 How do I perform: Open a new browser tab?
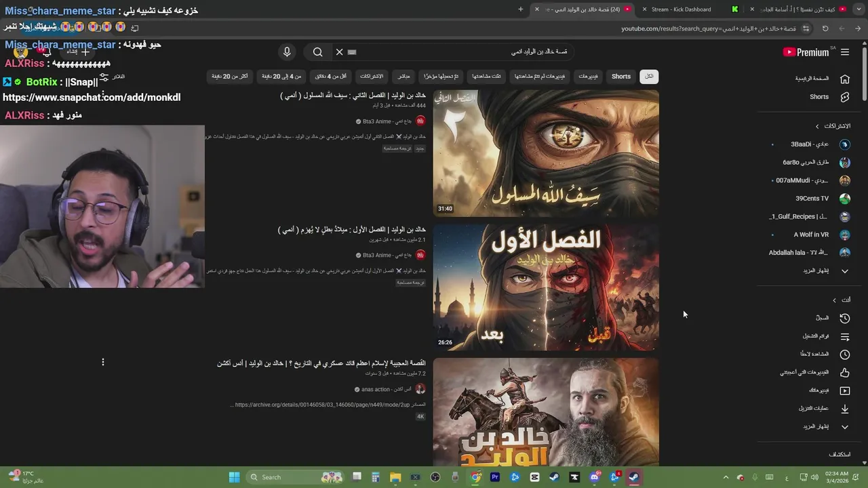(521, 9)
